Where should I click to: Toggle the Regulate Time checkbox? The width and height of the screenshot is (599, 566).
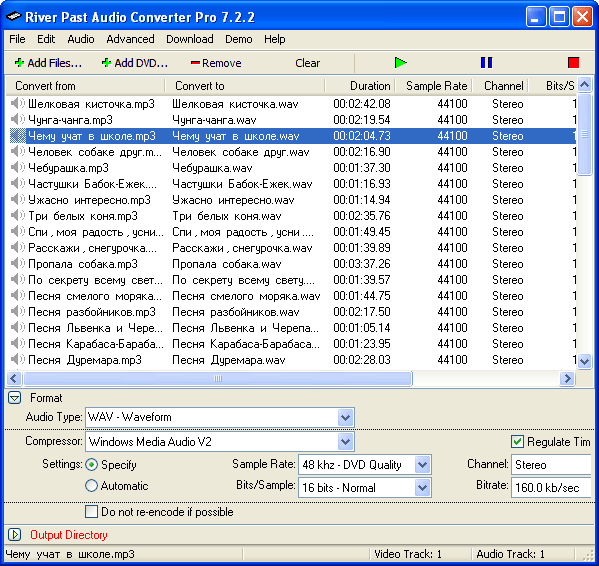click(x=517, y=442)
